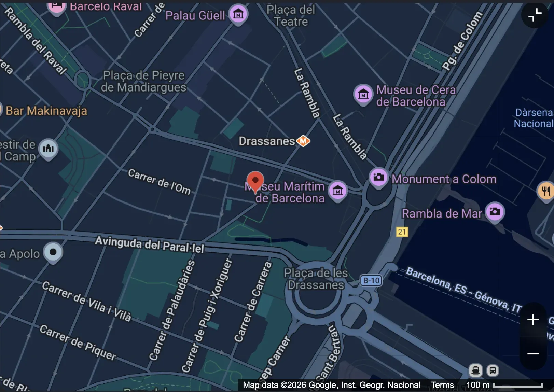Image resolution: width=554 pixels, height=392 pixels.
Task: Select Carrer de Vila i Vilà label
Action: click(86, 302)
